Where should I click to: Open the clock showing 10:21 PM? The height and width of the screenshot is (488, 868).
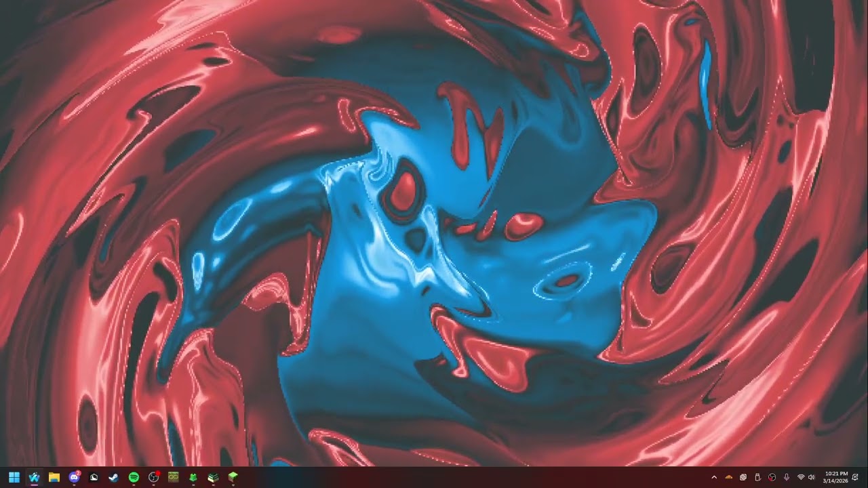pos(836,477)
